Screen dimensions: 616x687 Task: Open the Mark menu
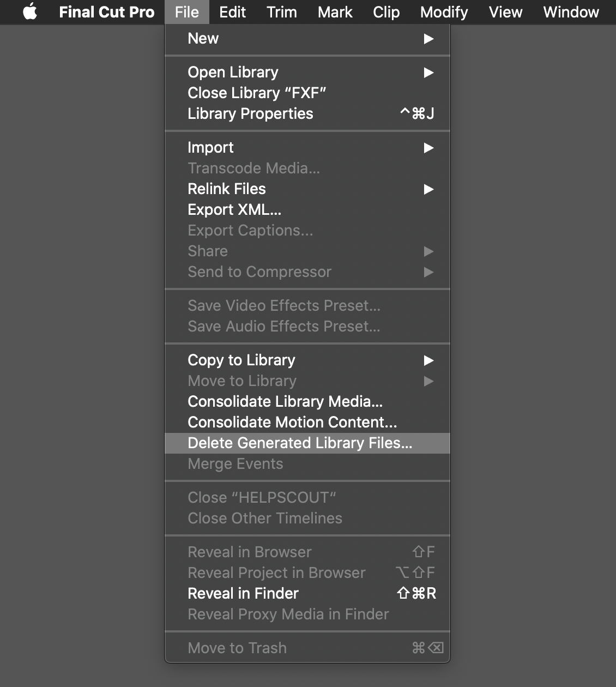[335, 12]
